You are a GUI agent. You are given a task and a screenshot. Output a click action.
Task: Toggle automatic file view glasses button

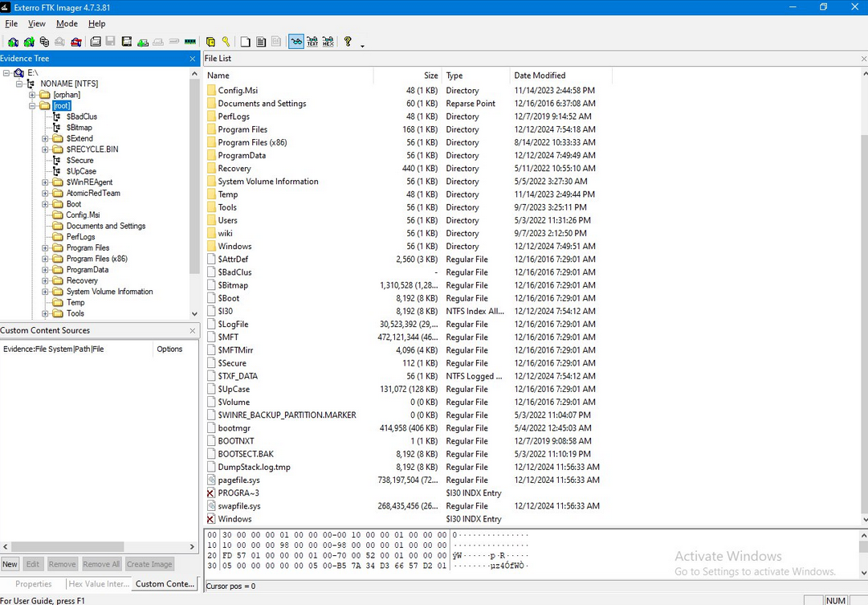pyautogui.click(x=296, y=42)
